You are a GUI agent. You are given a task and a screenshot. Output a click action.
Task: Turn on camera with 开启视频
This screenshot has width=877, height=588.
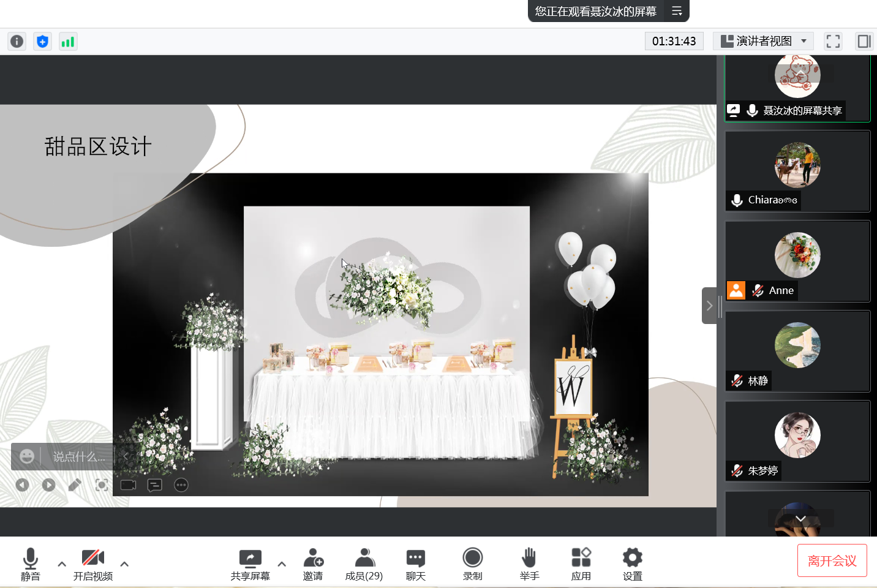tap(93, 563)
